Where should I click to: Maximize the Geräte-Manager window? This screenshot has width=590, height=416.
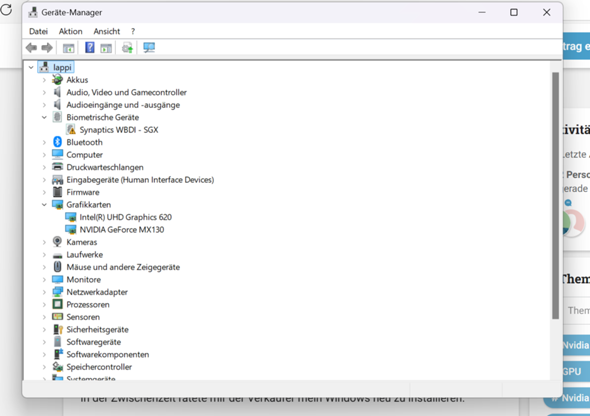tap(514, 12)
